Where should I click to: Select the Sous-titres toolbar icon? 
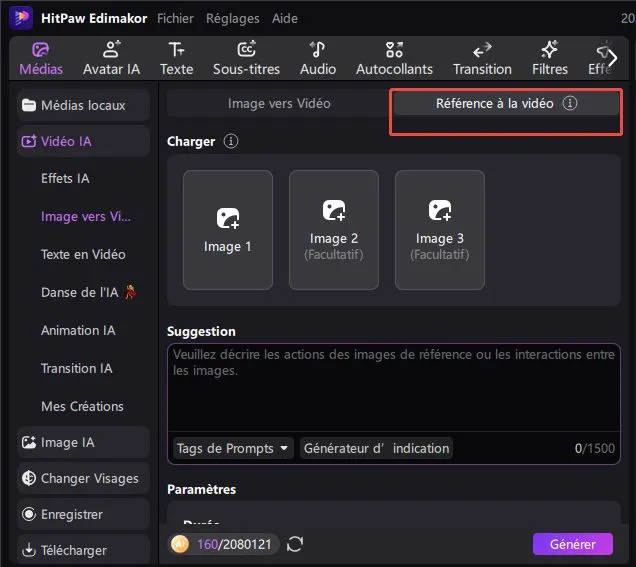[246, 58]
